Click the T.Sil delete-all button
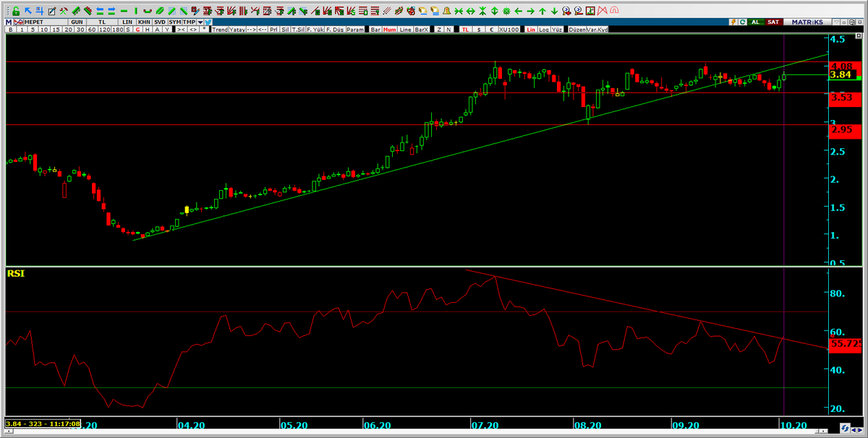868x438 pixels. pyautogui.click(x=298, y=30)
